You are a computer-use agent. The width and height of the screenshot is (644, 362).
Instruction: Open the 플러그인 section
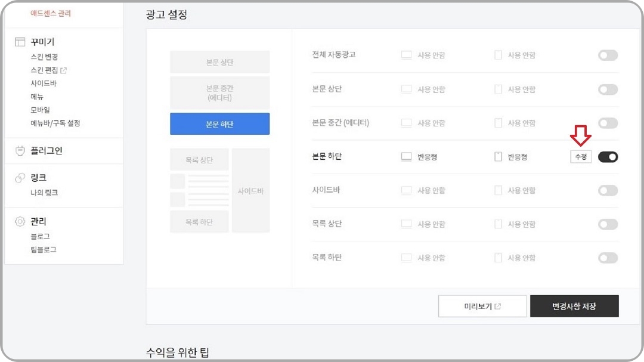[47, 151]
